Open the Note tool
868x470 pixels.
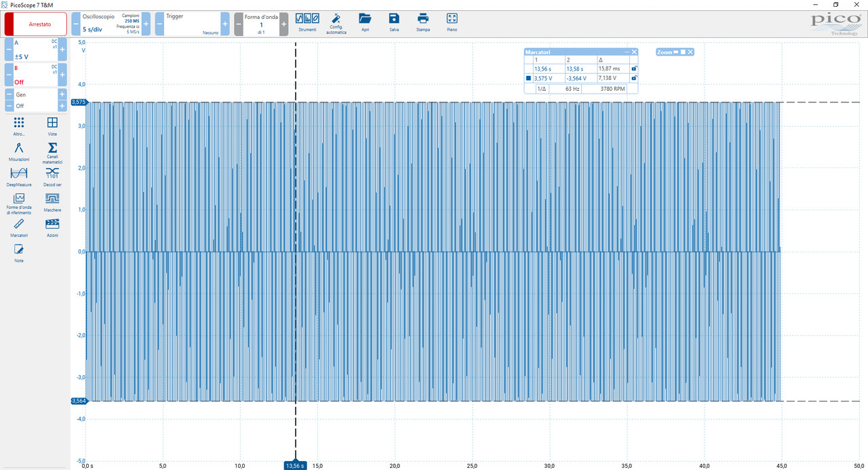click(19, 254)
